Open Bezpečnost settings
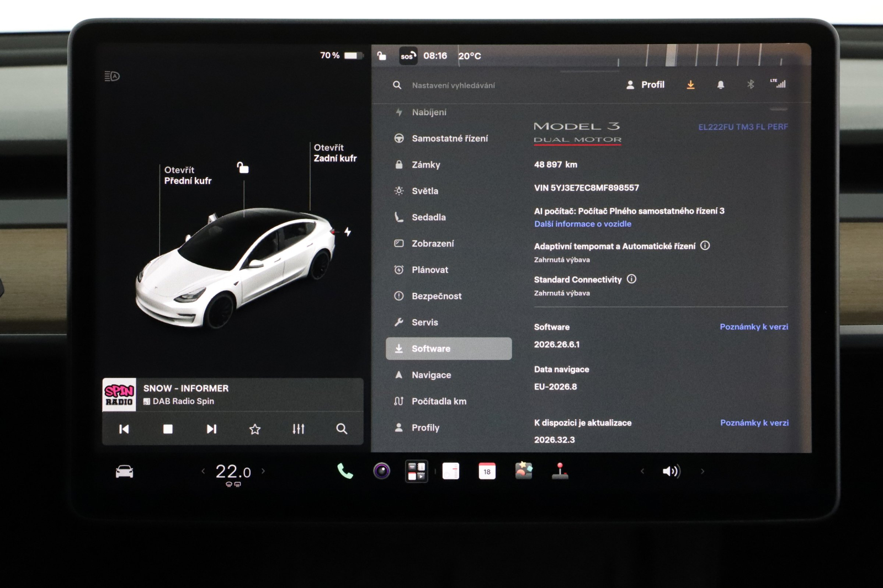 (449, 296)
